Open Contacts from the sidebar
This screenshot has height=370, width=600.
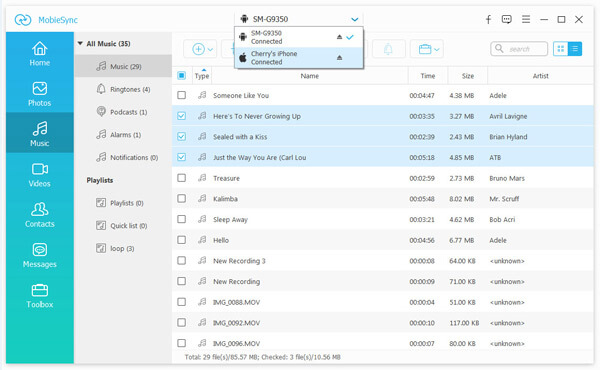point(40,215)
